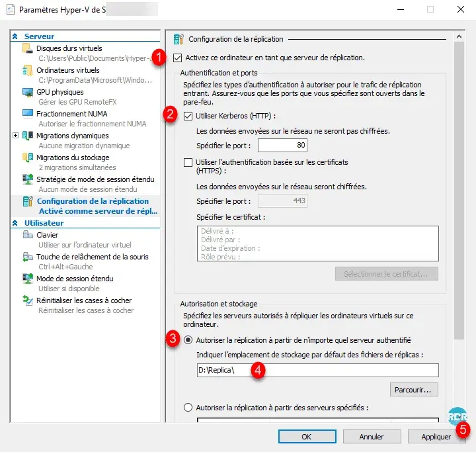This screenshot has height=452, width=476.
Task: Enable certificate-based HTTPS authentication checkbox
Action: tap(188, 162)
